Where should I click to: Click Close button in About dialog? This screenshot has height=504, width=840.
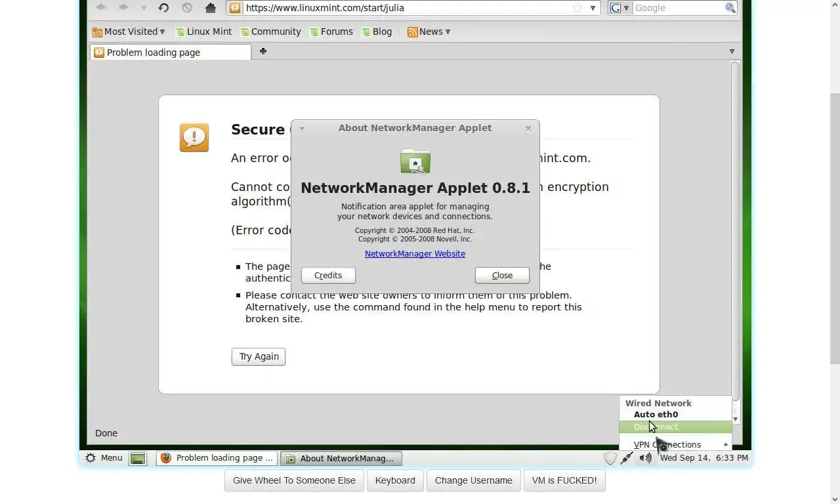click(502, 276)
